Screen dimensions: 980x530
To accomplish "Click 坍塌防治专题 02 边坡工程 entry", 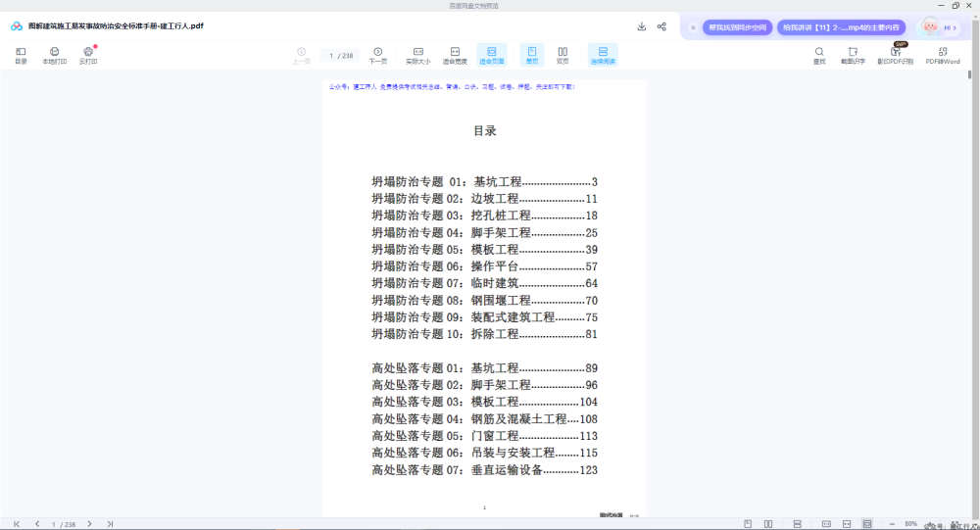I will point(484,199).
